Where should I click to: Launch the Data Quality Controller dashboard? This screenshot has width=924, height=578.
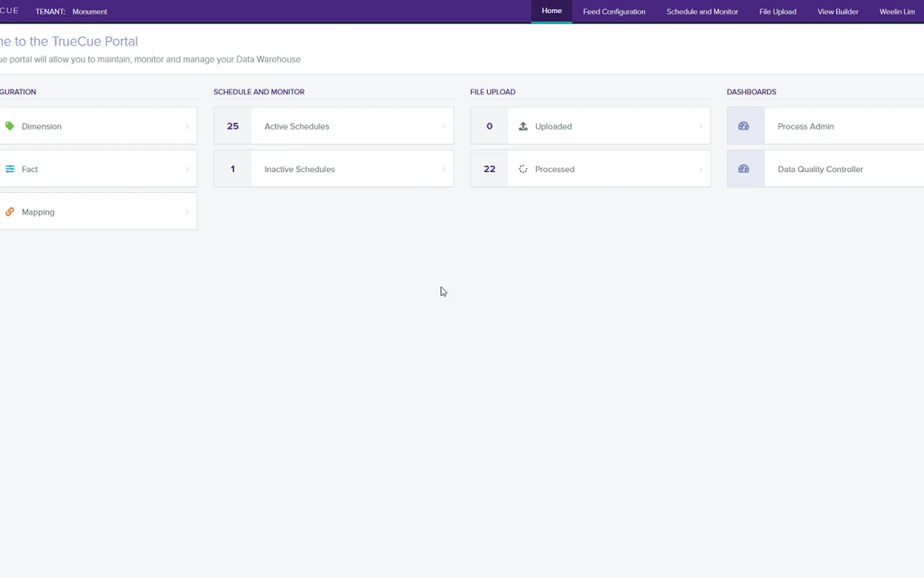tap(820, 169)
